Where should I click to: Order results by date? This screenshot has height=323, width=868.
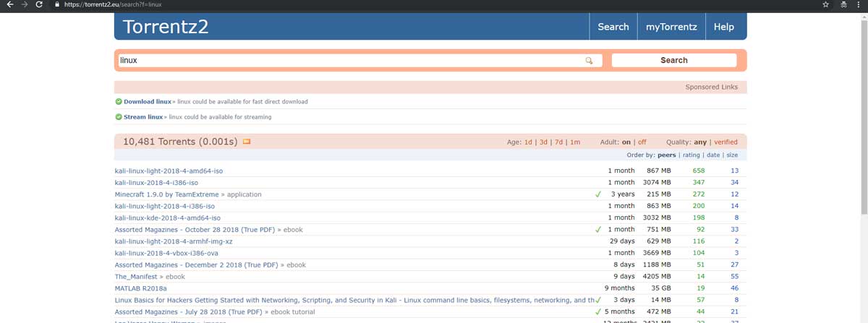[x=713, y=155]
